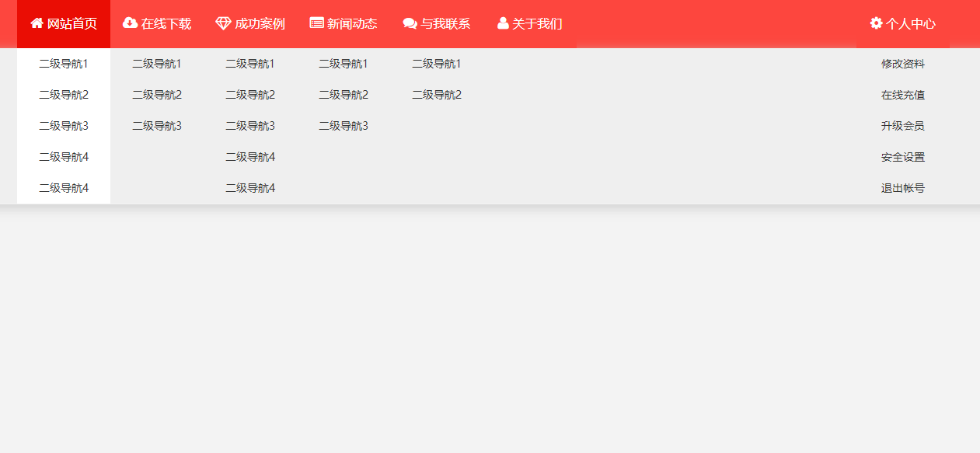Select 二级导航1 under 网站首页

(x=64, y=64)
